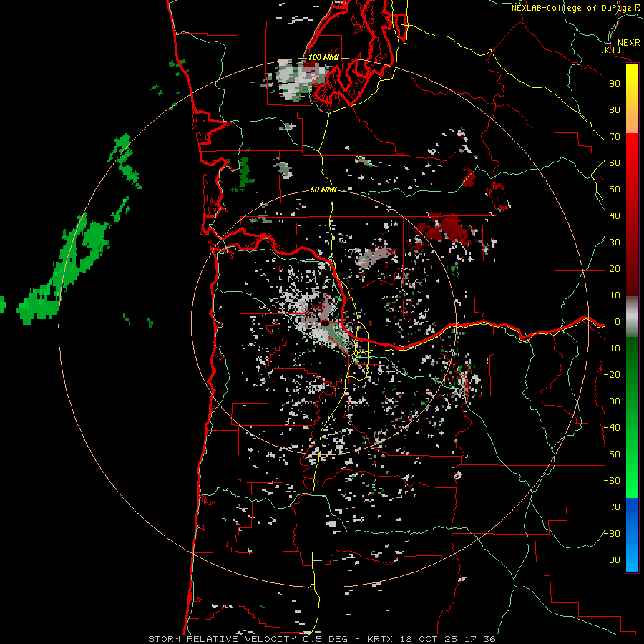Click the 90 value on the velocity scale

(615, 84)
